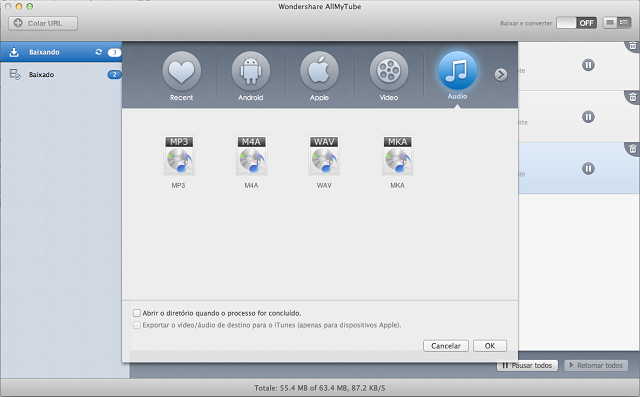
Task: Check 'Abrir o diretório quando o processo for concluído'
Action: point(137,313)
